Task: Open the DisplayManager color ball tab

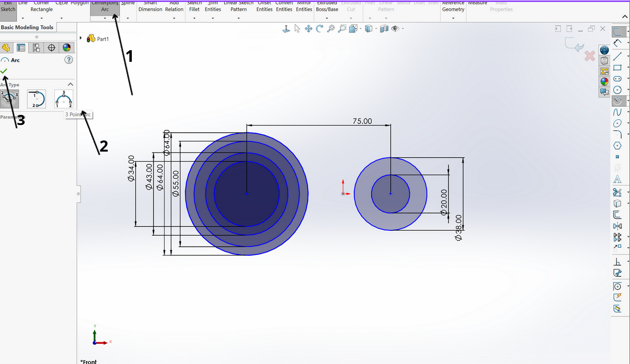Action: point(67,47)
